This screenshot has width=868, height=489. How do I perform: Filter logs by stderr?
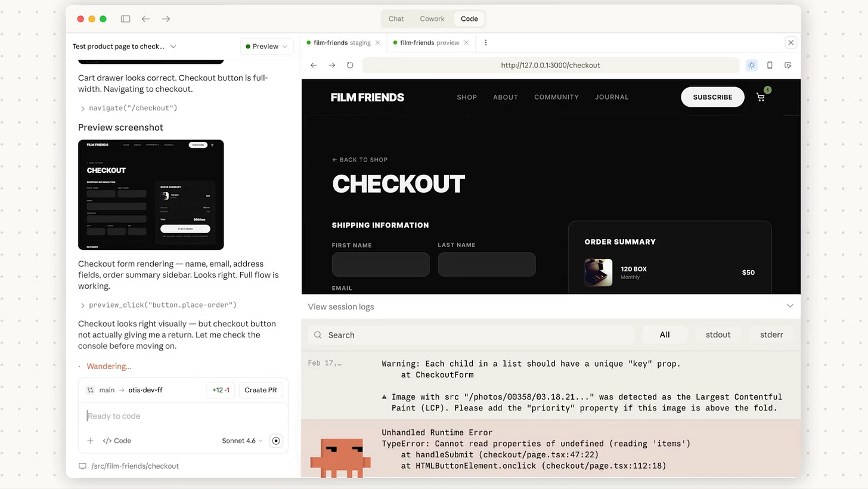771,335
